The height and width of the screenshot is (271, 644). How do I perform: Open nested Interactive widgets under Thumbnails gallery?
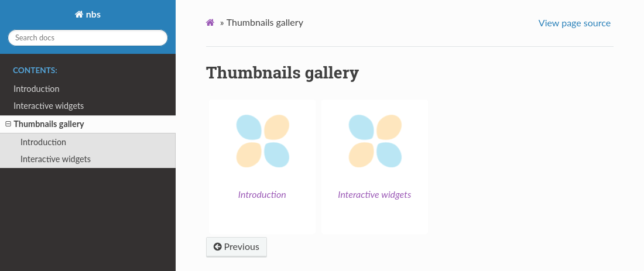(x=55, y=159)
